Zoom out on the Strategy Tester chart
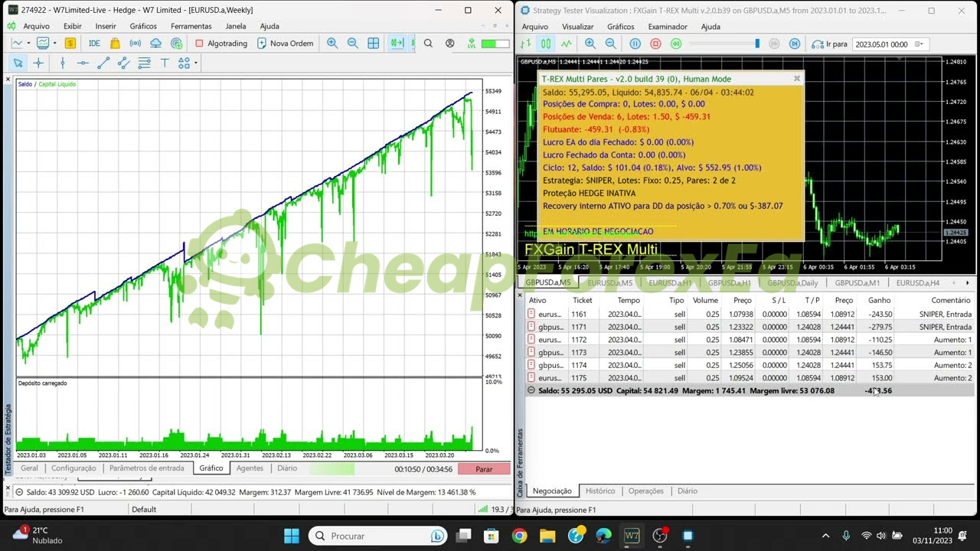This screenshot has width=980, height=551. pos(610,44)
